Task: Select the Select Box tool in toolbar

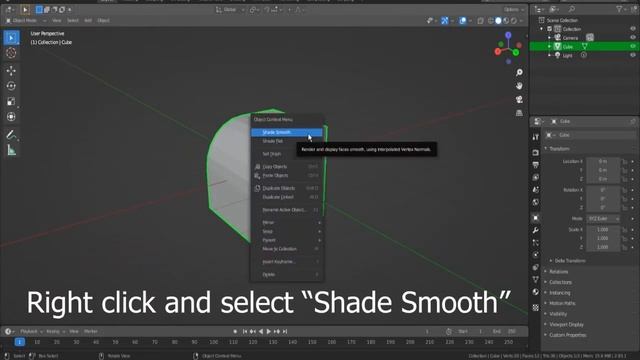Action: (x=11, y=38)
